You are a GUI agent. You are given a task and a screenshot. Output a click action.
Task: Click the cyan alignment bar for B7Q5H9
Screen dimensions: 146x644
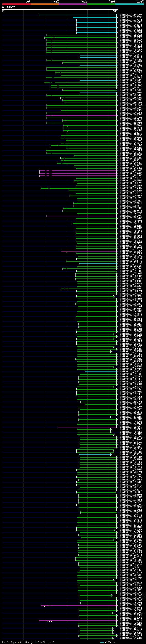96,417
